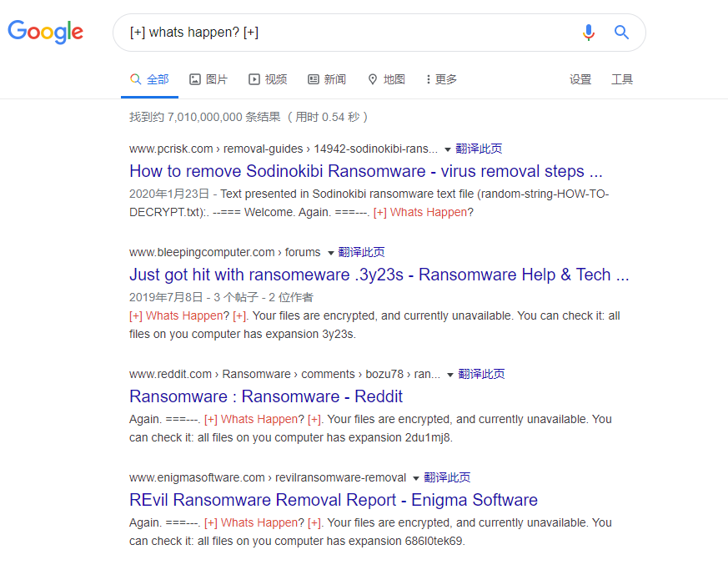This screenshot has width=728, height=570.
Task: Switch to the 地图 (Maps) tab
Action: coord(386,79)
